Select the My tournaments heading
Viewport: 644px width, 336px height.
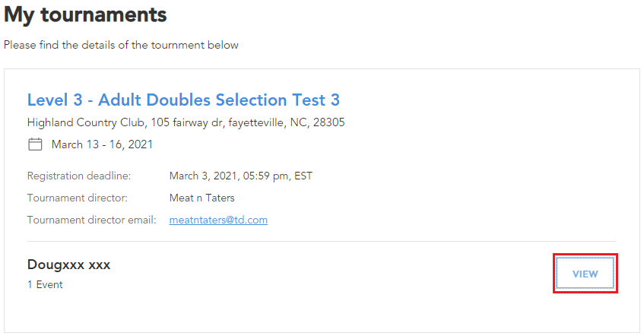click(x=85, y=14)
